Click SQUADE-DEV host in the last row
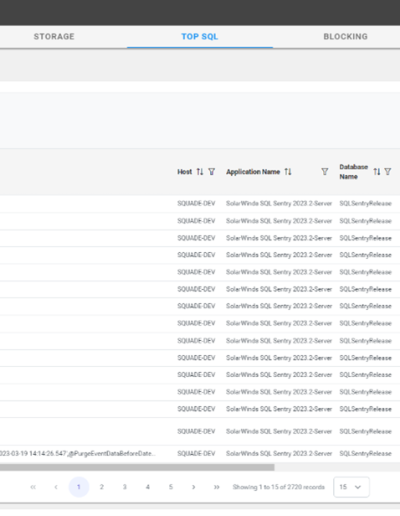Screen dimensions: 400x516 (x=196, y=453)
